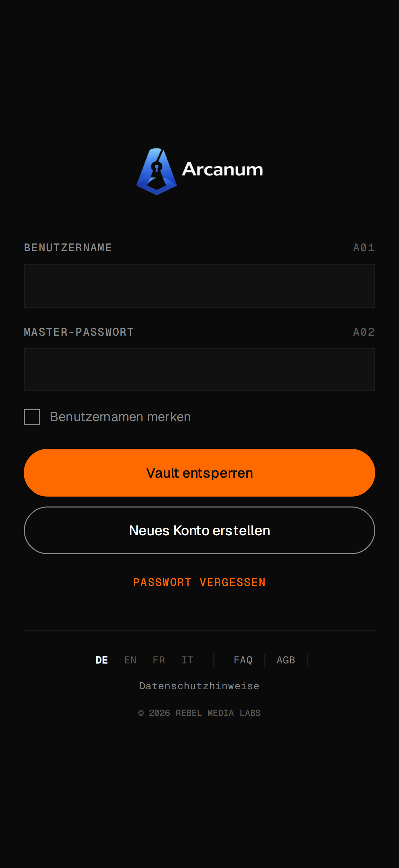Open the FAQ link
This screenshot has width=399, height=868.
click(243, 660)
